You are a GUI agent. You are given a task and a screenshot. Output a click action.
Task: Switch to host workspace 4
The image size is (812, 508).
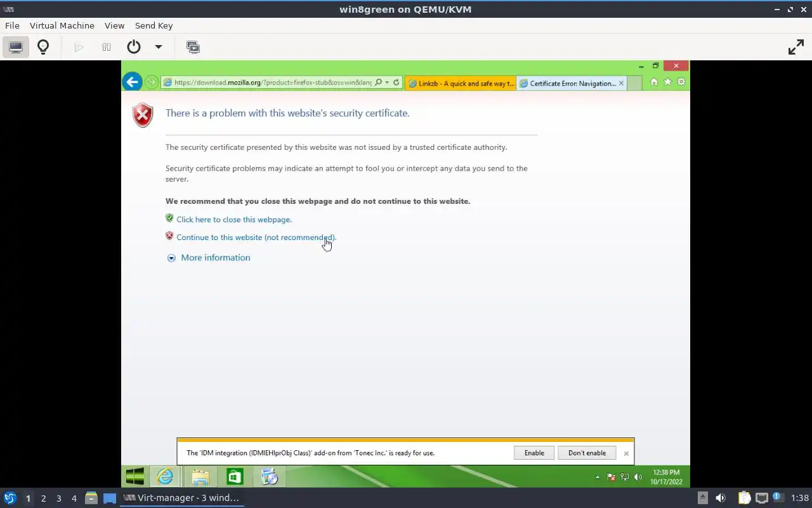[x=74, y=498]
